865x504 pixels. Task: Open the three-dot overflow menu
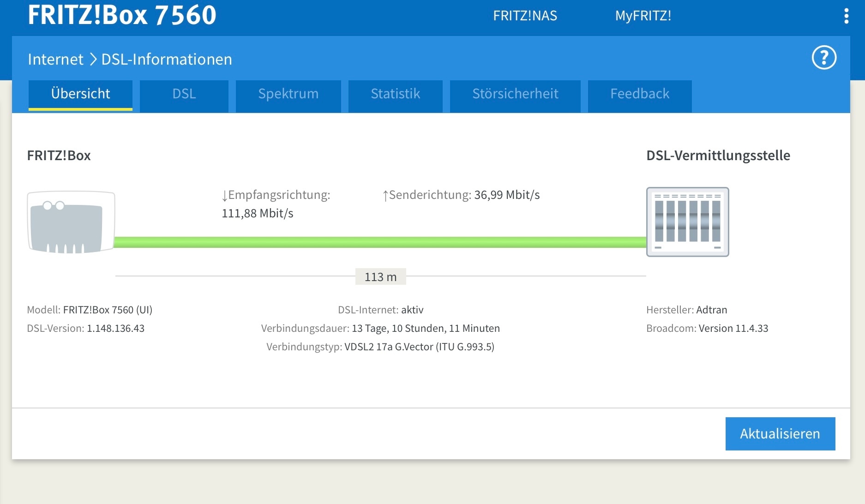[846, 16]
